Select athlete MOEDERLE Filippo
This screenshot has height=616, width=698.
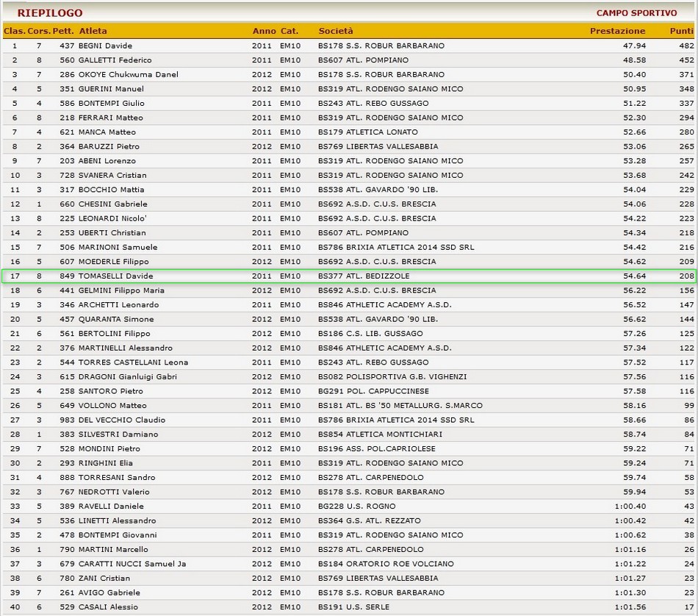(113, 262)
